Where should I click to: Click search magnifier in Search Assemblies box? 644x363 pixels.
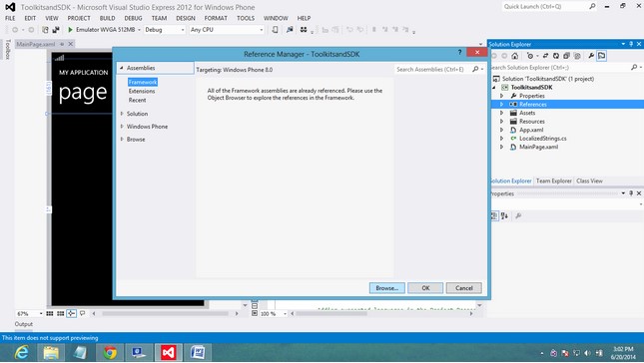475,70
